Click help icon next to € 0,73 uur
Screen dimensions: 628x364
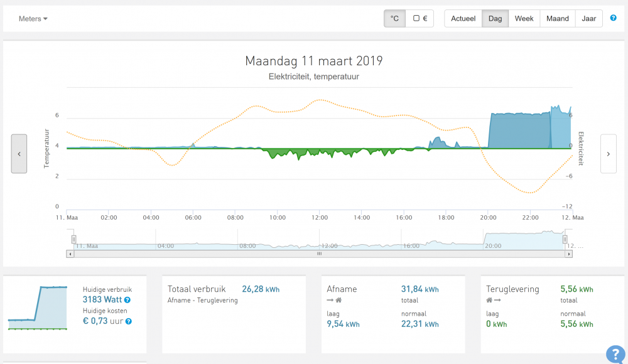point(128,321)
